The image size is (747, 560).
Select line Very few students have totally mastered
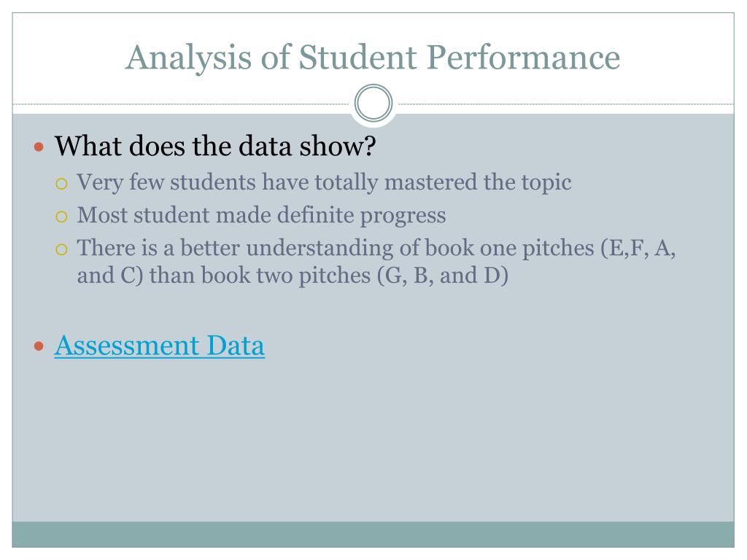click(x=324, y=182)
